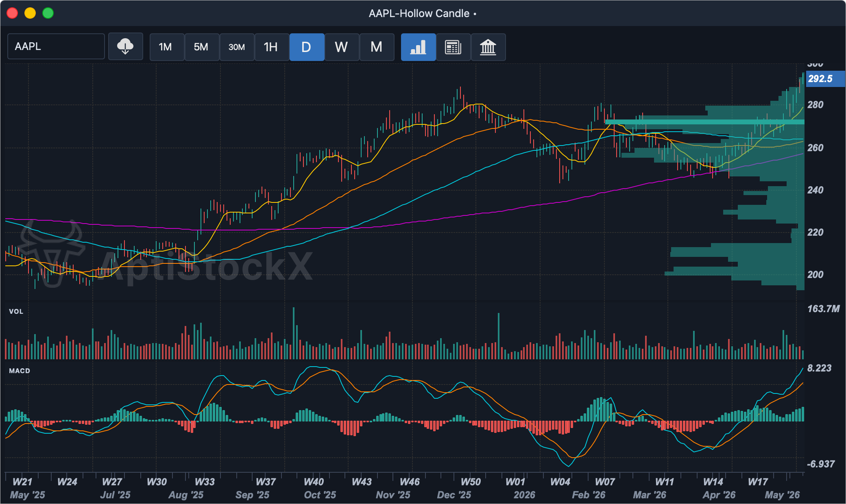Click the -6.937 MACD axis value

pyautogui.click(x=821, y=464)
